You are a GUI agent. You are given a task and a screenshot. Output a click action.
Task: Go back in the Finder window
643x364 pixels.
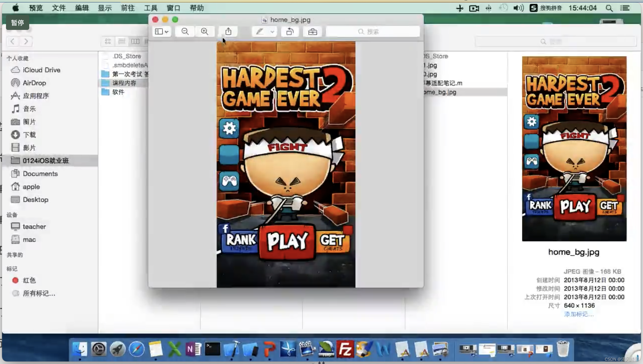pyautogui.click(x=13, y=41)
